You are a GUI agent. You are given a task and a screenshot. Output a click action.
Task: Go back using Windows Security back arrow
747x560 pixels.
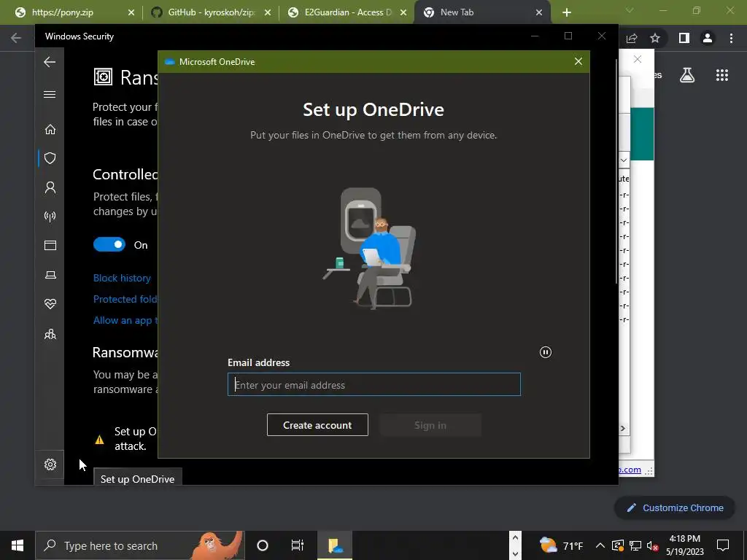click(50, 62)
